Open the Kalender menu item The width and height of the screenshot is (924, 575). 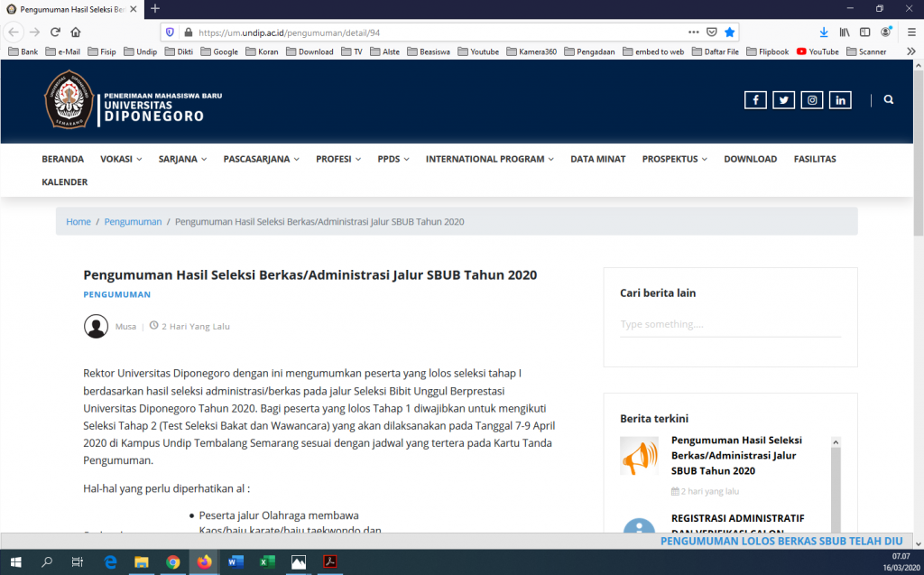pos(65,182)
